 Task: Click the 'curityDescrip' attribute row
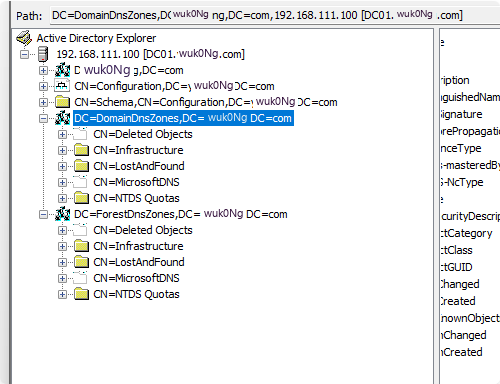pyautogui.click(x=470, y=216)
